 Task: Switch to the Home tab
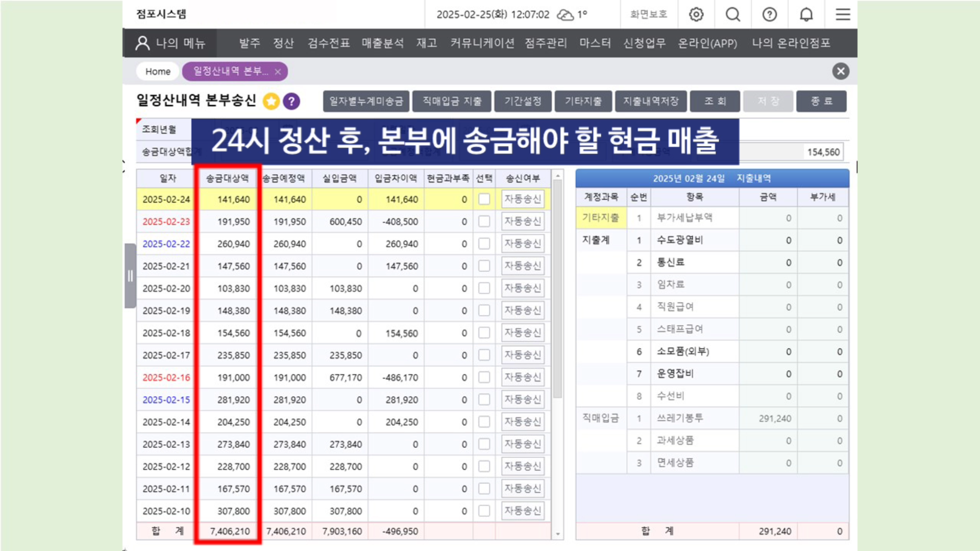158,71
